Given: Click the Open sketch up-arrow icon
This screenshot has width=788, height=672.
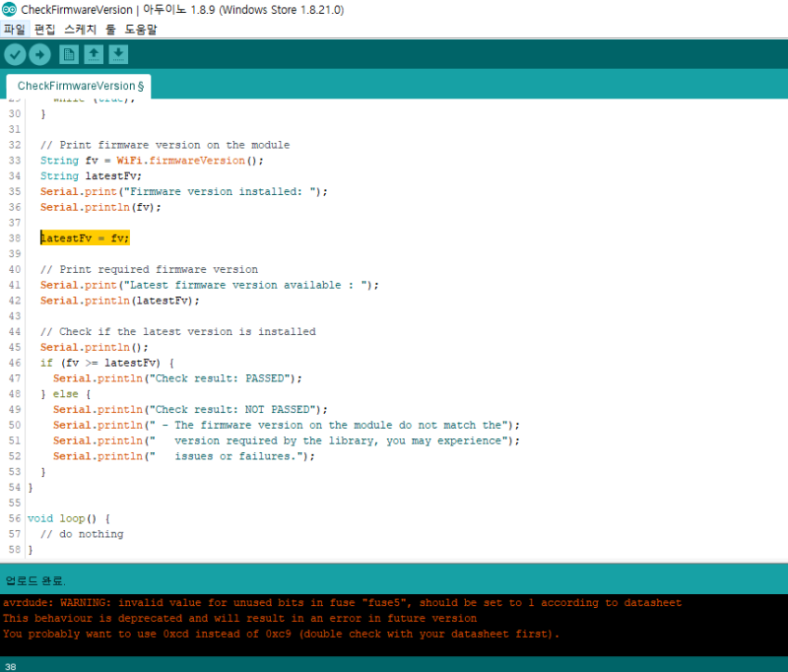Looking at the screenshot, I should pos(94,54).
